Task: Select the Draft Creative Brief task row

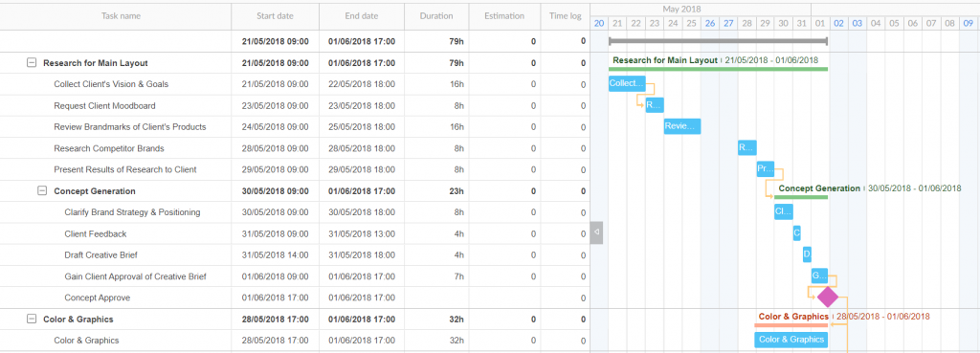Action: click(294, 254)
